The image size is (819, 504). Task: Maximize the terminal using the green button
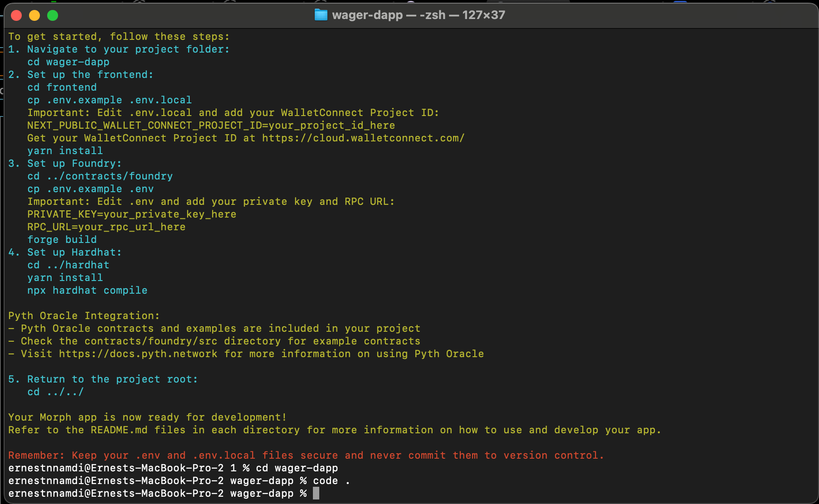click(53, 15)
